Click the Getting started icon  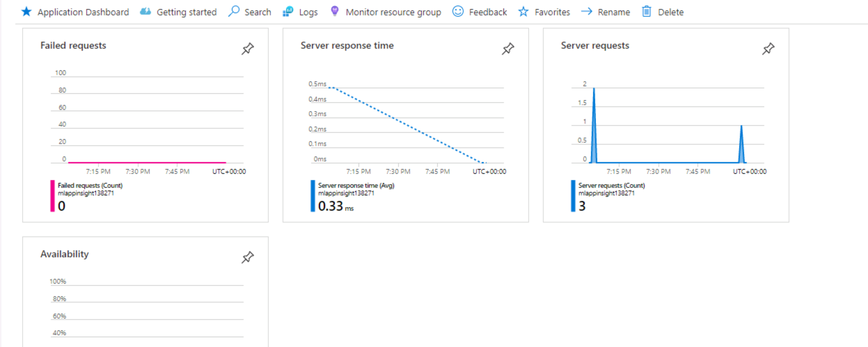pos(145,11)
